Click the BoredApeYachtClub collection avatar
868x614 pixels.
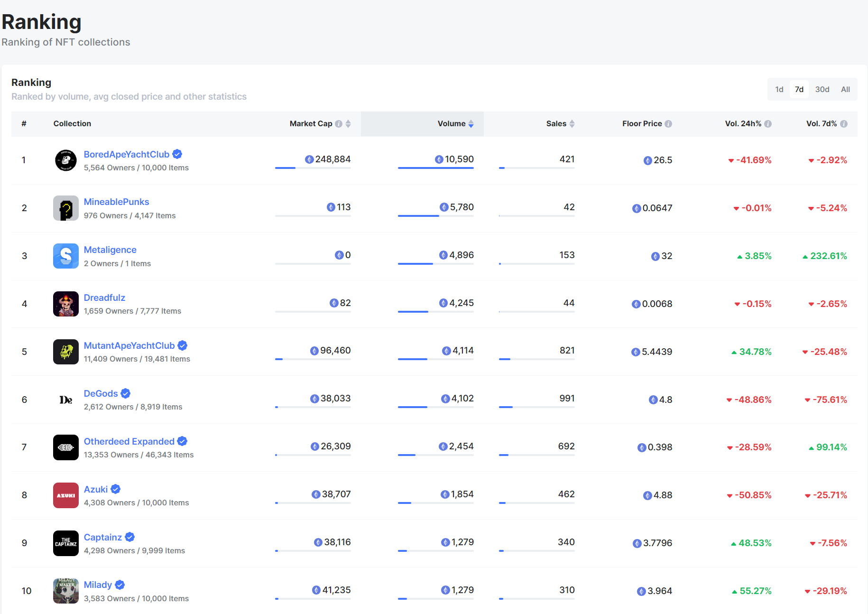65,160
